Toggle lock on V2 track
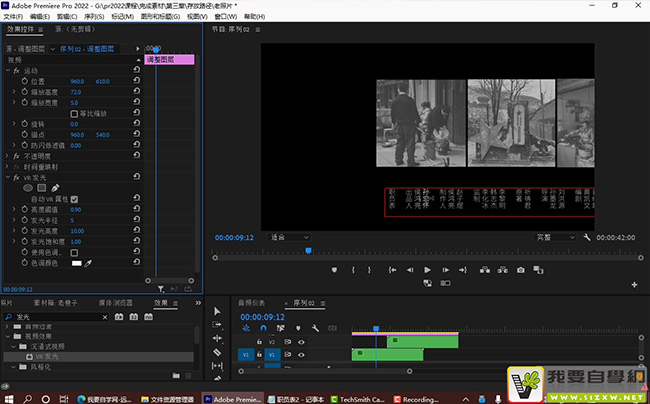Screen dimensions: 650x404 click(x=259, y=342)
